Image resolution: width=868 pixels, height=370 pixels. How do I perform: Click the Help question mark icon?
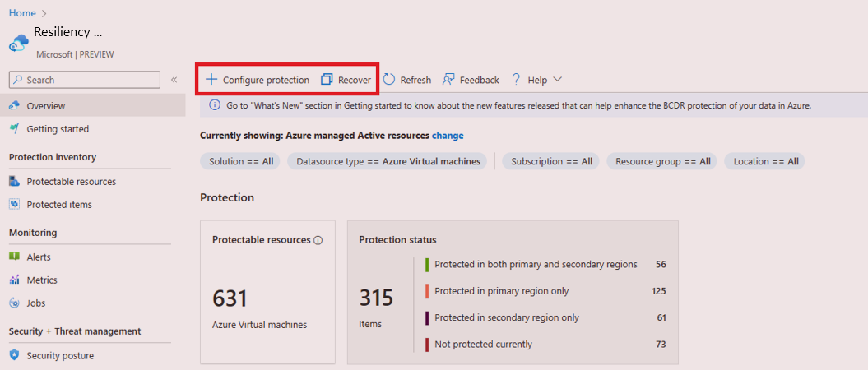point(516,80)
